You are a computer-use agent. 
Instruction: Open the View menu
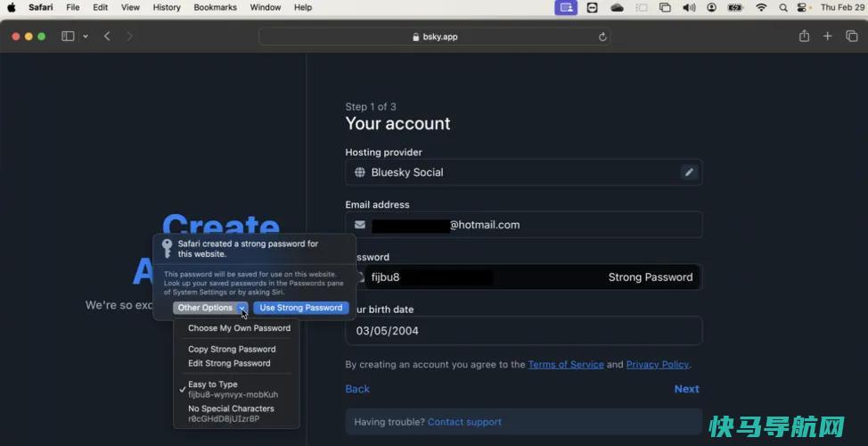click(x=130, y=7)
